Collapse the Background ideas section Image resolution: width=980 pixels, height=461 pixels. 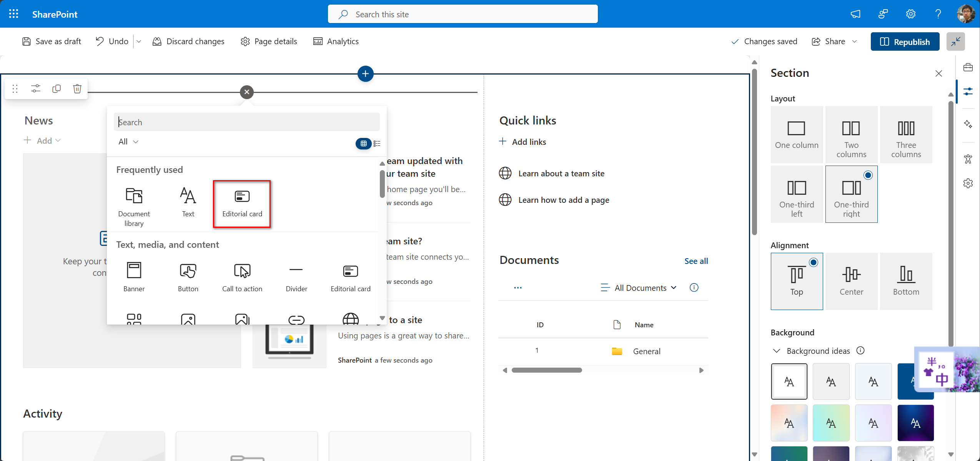[x=776, y=351]
